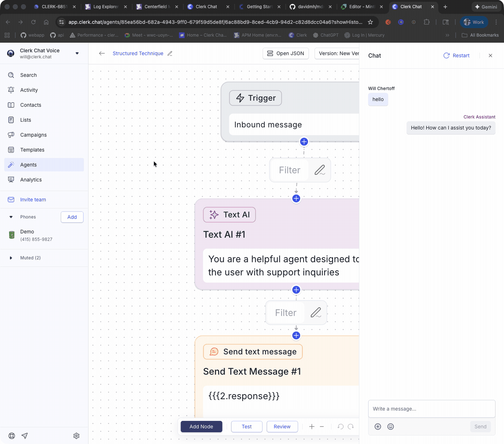The image size is (504, 444).
Task: Open Templates page
Action: 44,150
